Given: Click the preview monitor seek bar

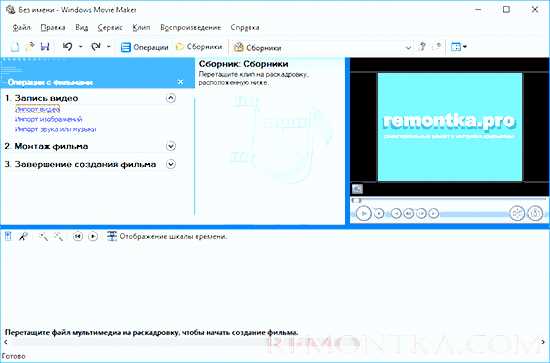Looking at the screenshot, I should (449, 200).
